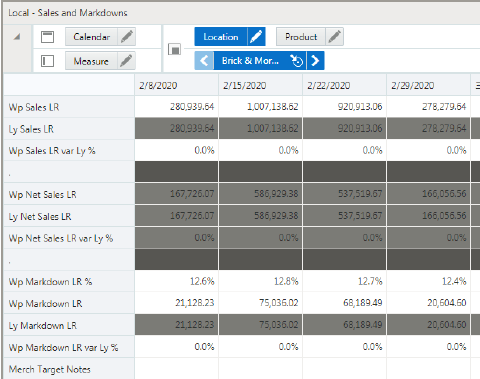The height and width of the screenshot is (379, 480).
Task: Click Wp Markdown LR % cell 12.6%
Action: pyautogui.click(x=177, y=281)
